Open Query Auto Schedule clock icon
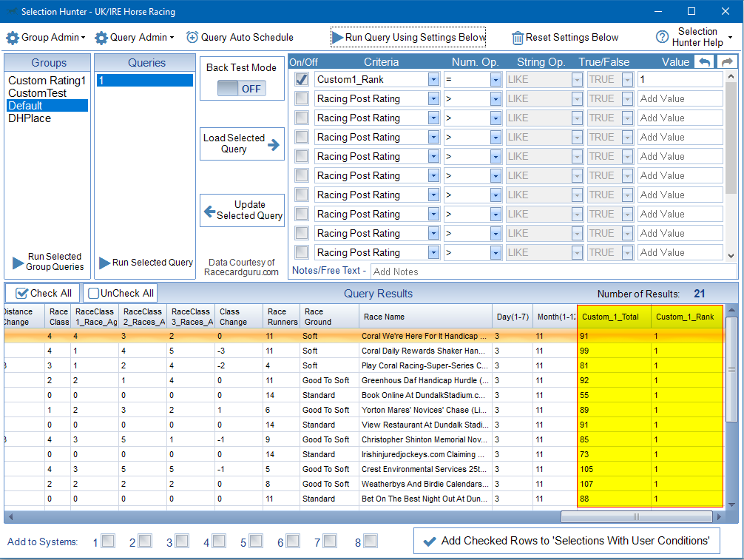This screenshot has height=560, width=744. (x=192, y=37)
